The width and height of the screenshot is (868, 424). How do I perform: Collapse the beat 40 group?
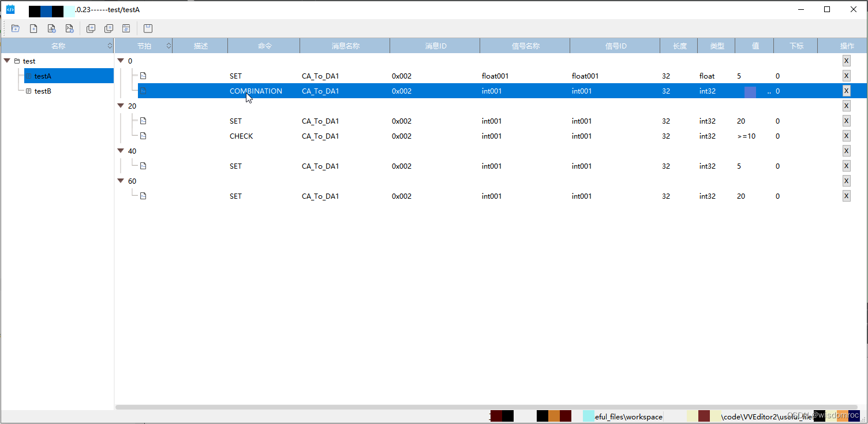click(121, 151)
